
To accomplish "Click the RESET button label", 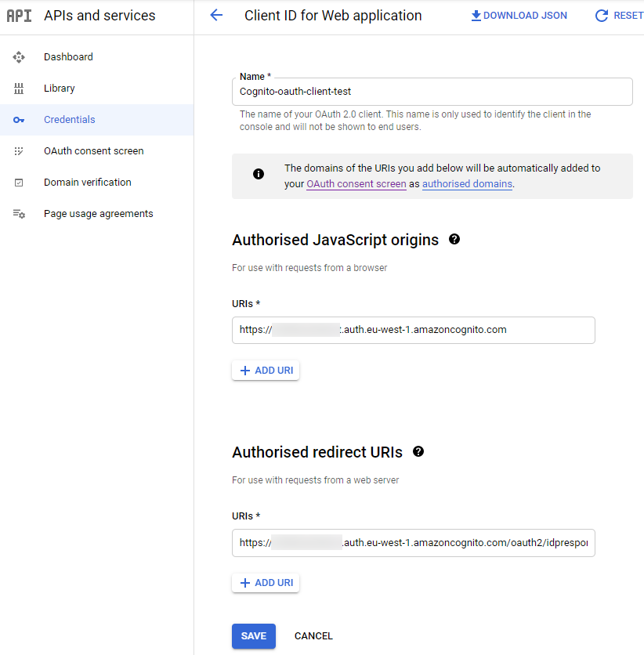I will point(628,16).
